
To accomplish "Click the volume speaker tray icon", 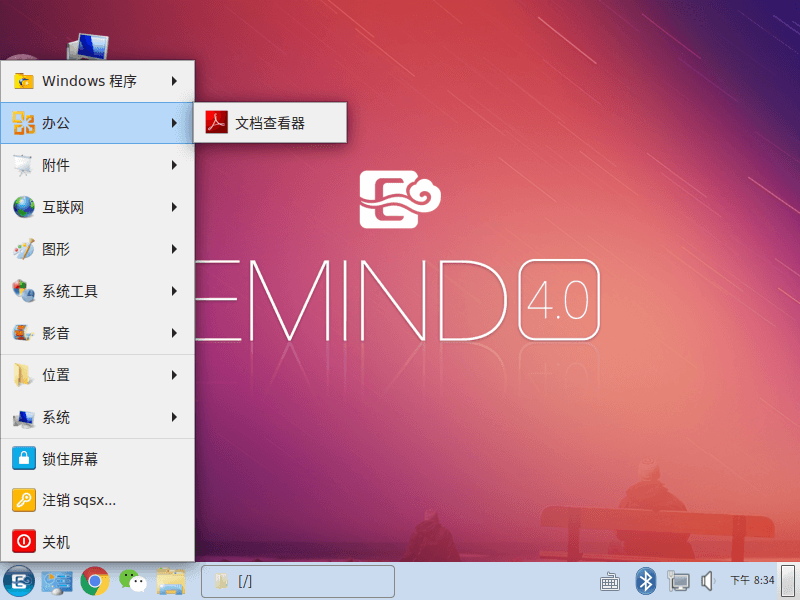I will (708, 581).
